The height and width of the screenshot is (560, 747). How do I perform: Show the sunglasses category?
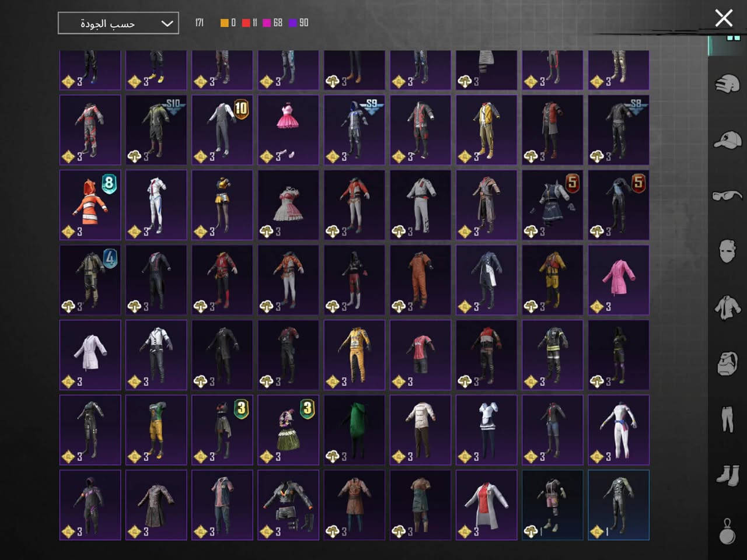click(727, 196)
